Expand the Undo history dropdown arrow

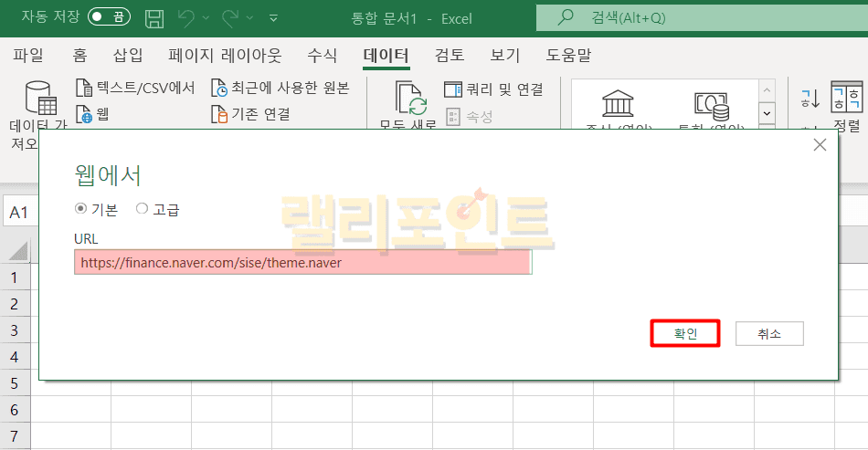208,17
